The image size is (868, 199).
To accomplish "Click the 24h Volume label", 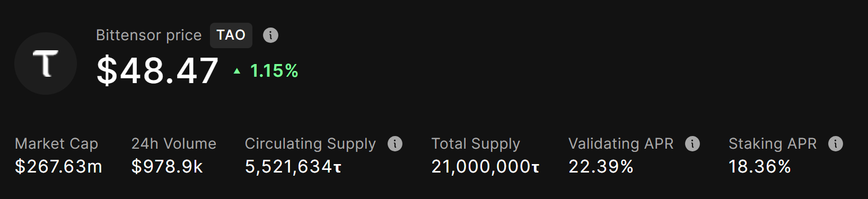I will point(174,143).
